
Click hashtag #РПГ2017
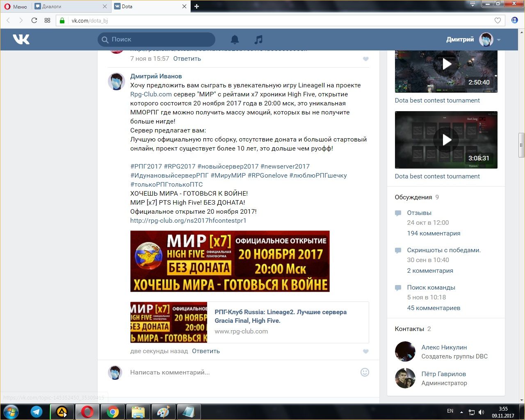tap(146, 167)
